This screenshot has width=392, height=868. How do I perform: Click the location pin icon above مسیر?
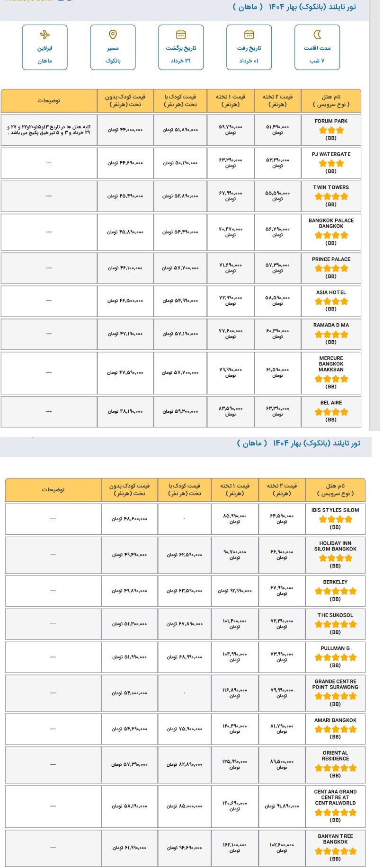[x=113, y=35]
